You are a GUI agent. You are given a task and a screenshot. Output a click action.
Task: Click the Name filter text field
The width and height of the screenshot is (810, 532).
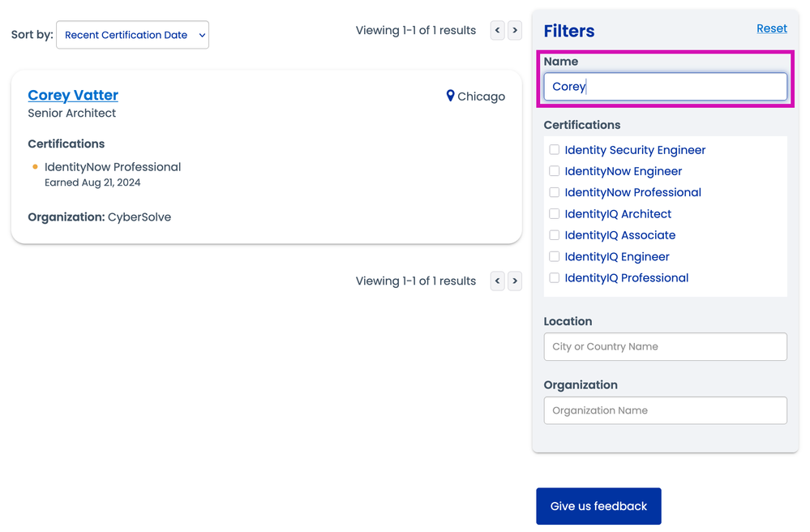click(x=665, y=87)
